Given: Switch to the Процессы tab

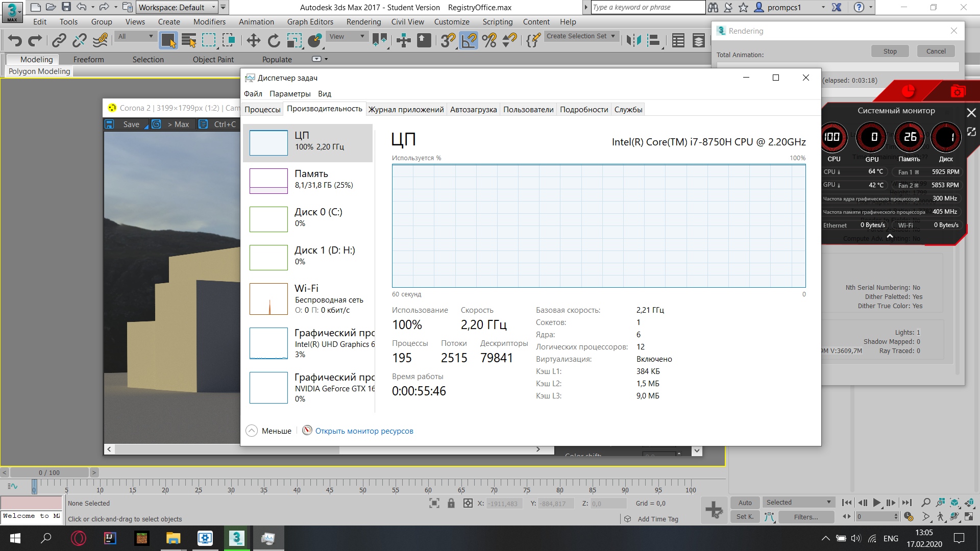Looking at the screenshot, I should pyautogui.click(x=262, y=109).
